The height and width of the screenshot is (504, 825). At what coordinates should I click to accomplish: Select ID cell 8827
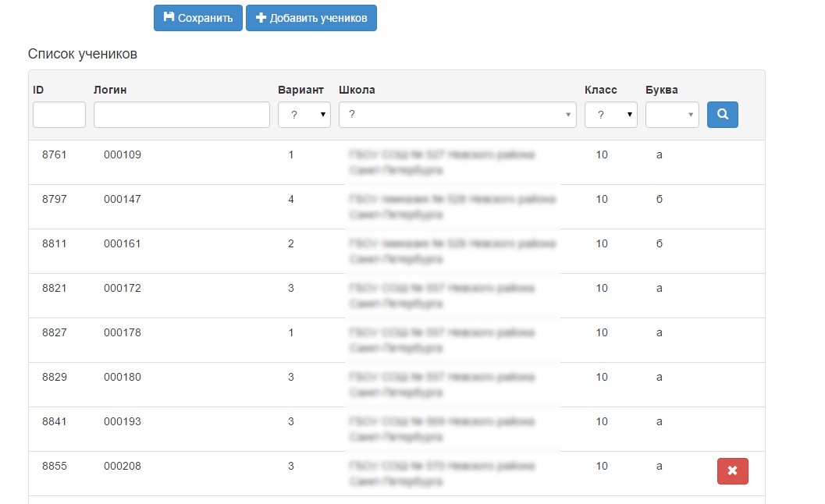(x=54, y=332)
